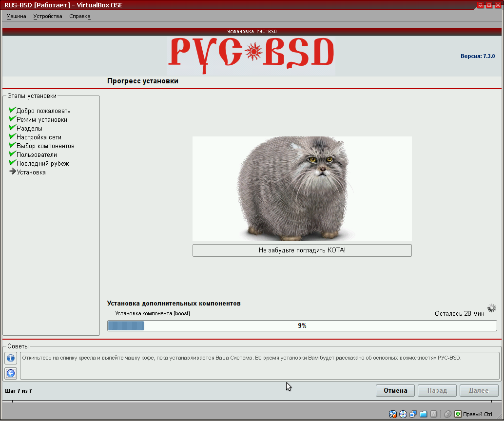The image size is (504, 421).
Task: Click the 'Выбор компонентов' step label
Action: [x=45, y=146]
